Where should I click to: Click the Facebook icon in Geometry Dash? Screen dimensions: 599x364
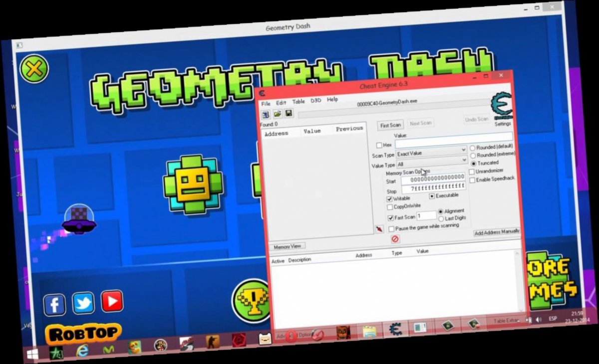55,304
